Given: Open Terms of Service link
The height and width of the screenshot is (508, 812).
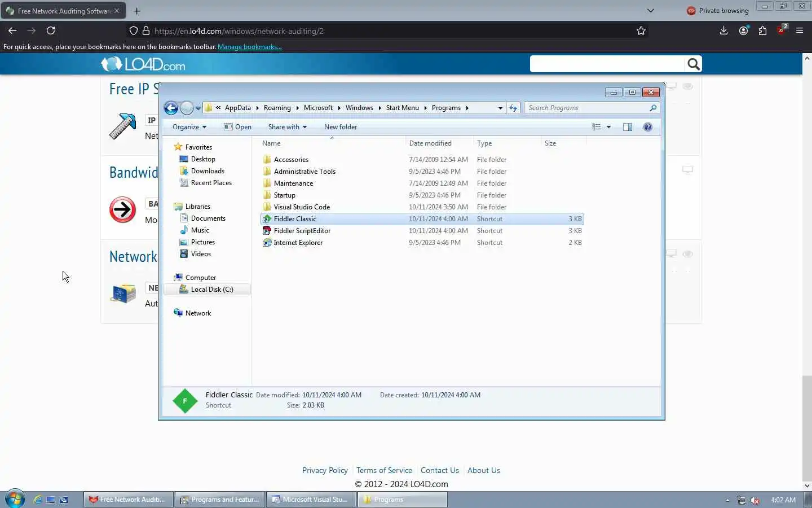Looking at the screenshot, I should [x=384, y=471].
